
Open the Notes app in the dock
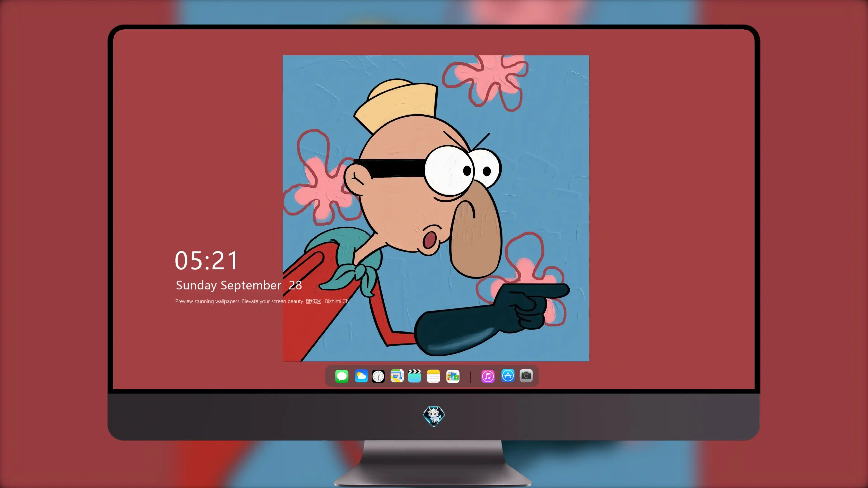(x=433, y=376)
